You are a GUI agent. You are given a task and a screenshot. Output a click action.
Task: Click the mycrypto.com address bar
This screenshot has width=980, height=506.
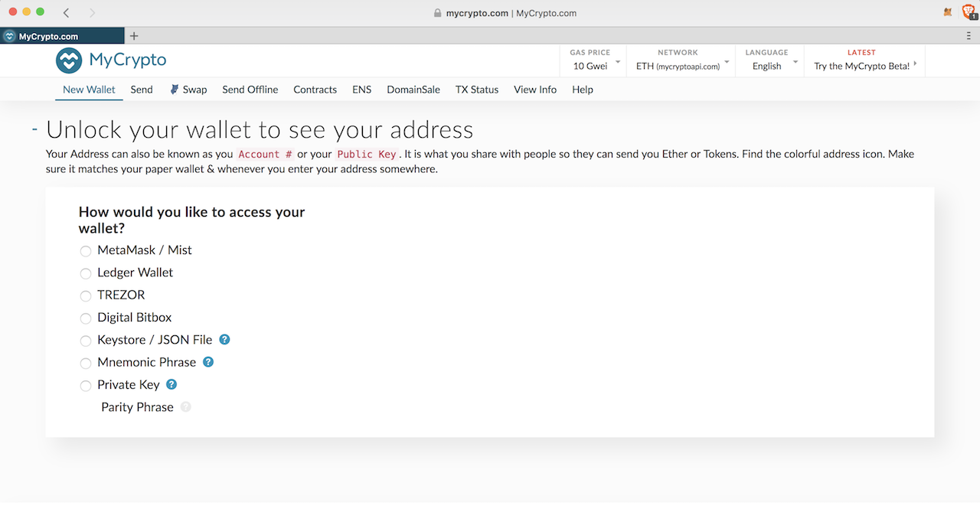505,13
